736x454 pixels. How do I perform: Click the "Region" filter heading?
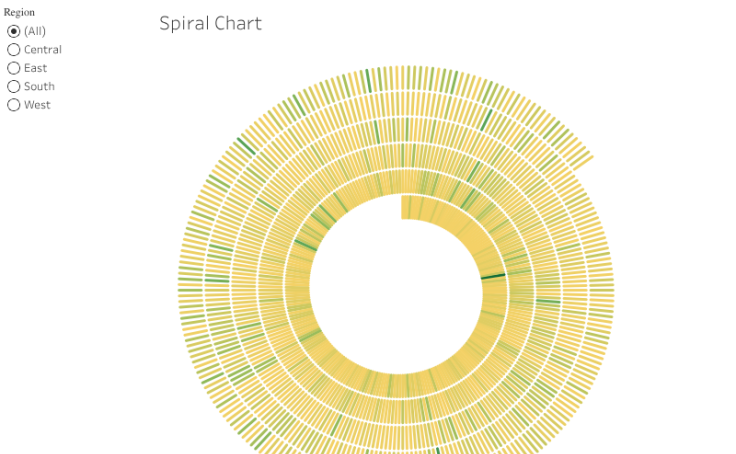(19, 12)
